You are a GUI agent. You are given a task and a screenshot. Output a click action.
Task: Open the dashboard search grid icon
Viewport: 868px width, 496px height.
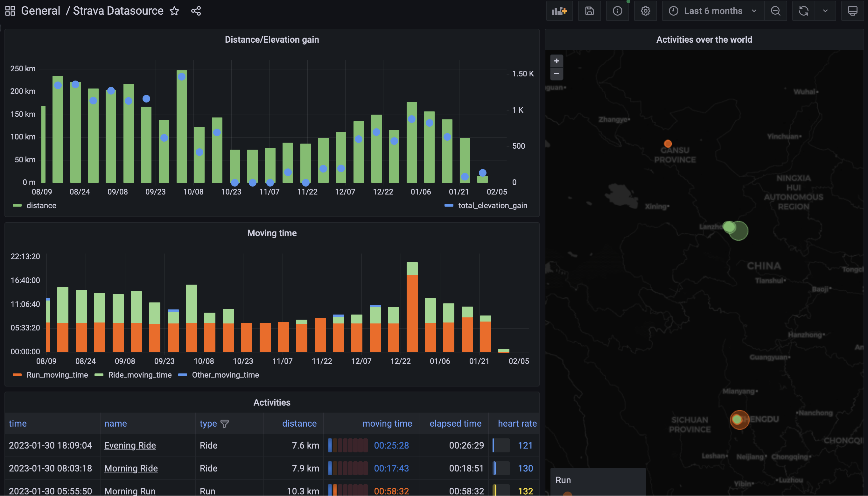click(10, 11)
